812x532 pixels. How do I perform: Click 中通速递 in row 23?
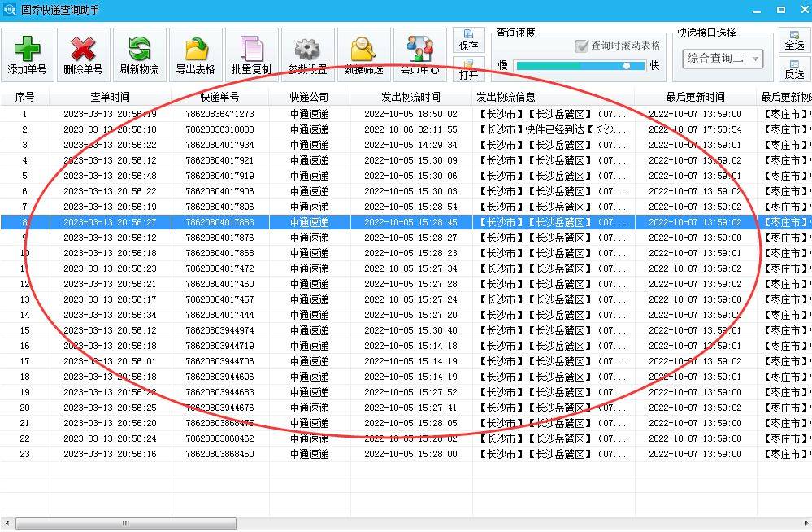309,454
